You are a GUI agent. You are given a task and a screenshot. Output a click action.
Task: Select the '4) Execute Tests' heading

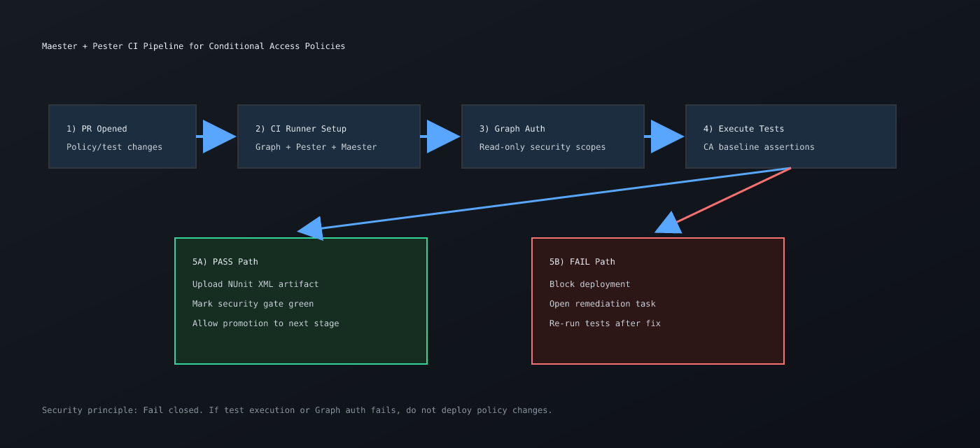coord(743,129)
